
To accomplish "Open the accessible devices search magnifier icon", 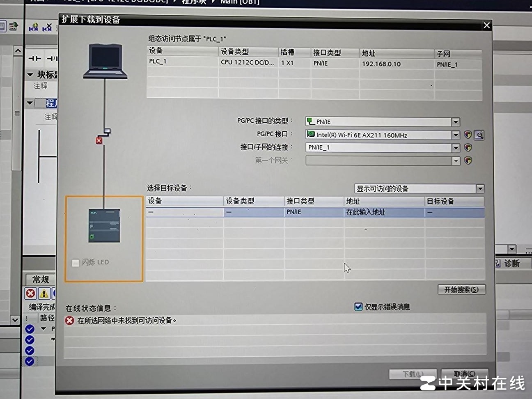I will click(479, 135).
